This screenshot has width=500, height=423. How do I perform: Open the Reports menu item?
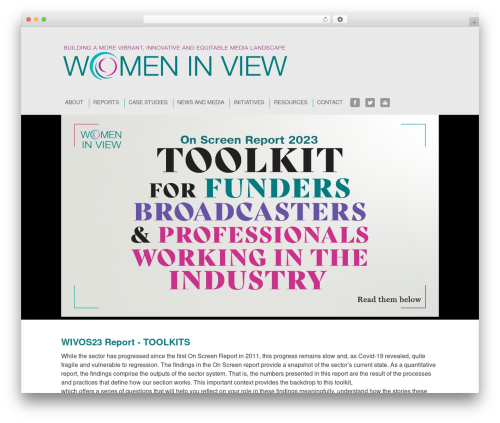coord(106,102)
